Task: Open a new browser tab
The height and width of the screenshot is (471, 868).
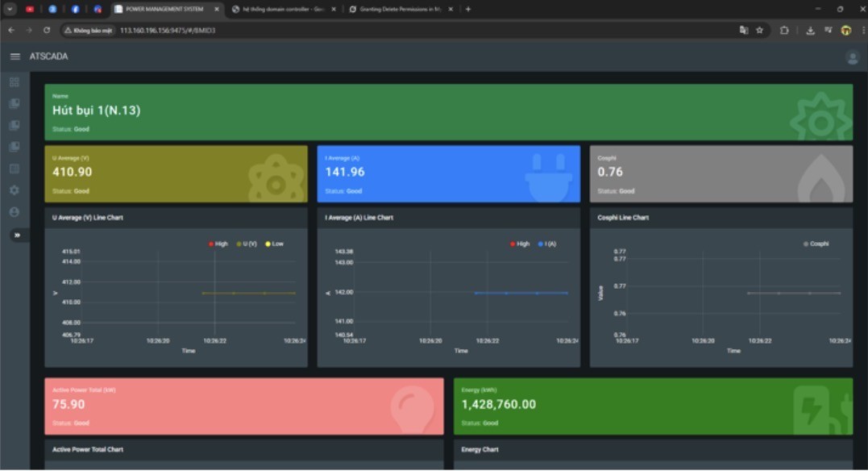Action: pyautogui.click(x=468, y=9)
